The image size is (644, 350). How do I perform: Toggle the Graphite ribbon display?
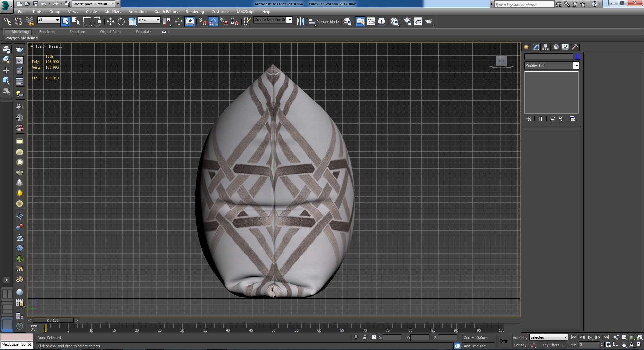(360, 21)
